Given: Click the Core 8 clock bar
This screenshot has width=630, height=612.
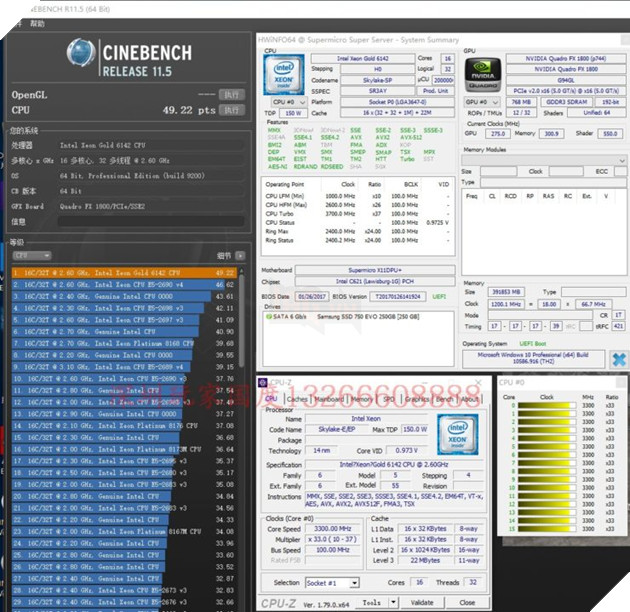Looking at the screenshot, I should tap(546, 471).
